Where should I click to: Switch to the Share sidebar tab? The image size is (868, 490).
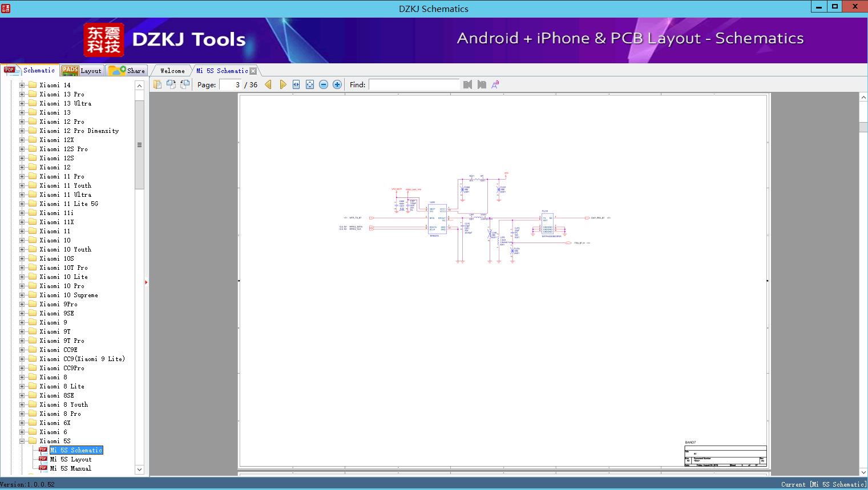coord(127,71)
